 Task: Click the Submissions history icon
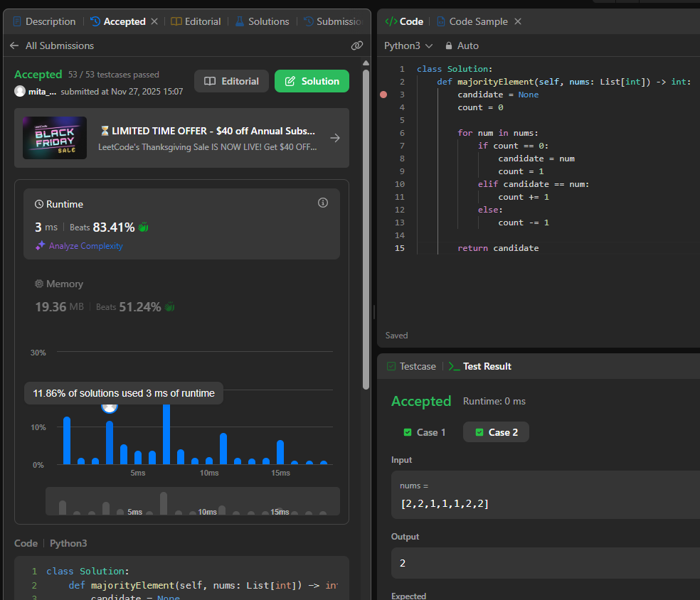pyautogui.click(x=308, y=21)
